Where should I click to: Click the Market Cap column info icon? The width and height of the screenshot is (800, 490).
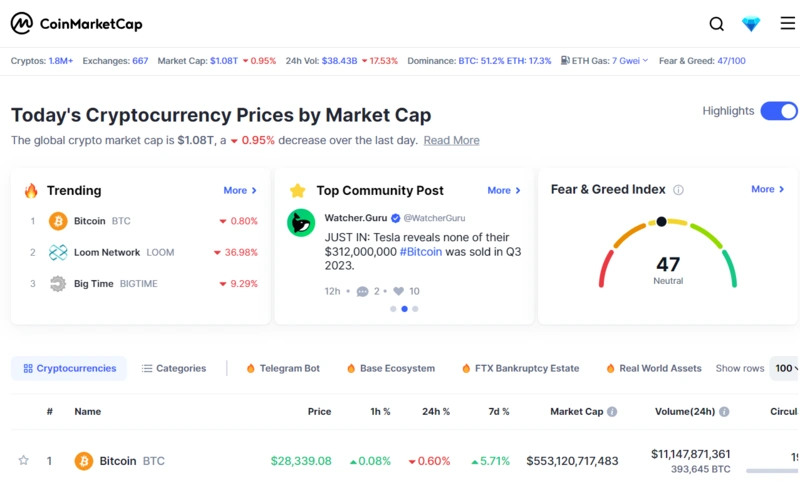pyautogui.click(x=612, y=411)
